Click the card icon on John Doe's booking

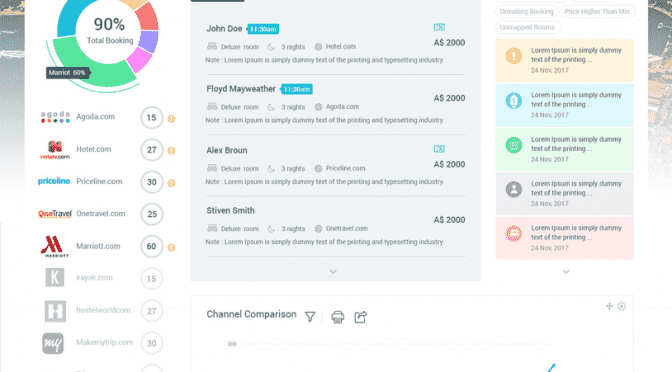pos(439,27)
